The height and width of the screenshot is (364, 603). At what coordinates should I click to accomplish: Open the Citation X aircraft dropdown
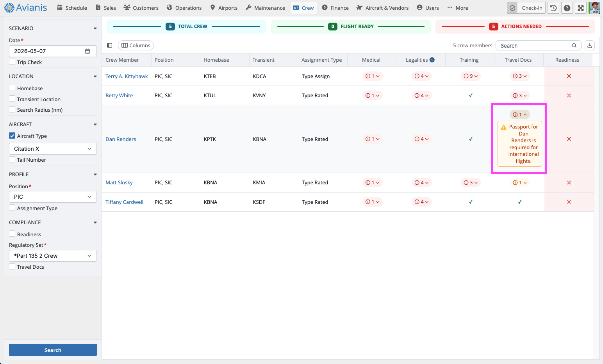pos(53,149)
